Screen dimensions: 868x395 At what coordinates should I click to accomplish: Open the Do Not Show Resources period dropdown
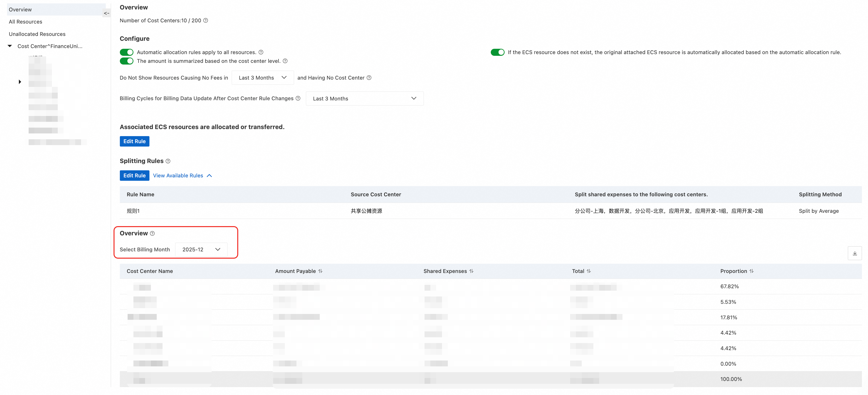[x=262, y=78]
